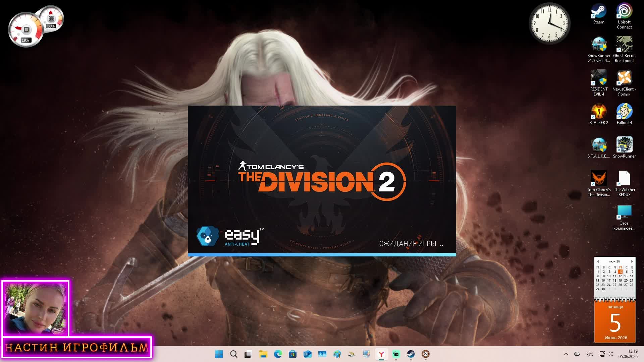Launch Microsoft Edge from taskbar
This screenshot has height=362, width=644.
278,354
